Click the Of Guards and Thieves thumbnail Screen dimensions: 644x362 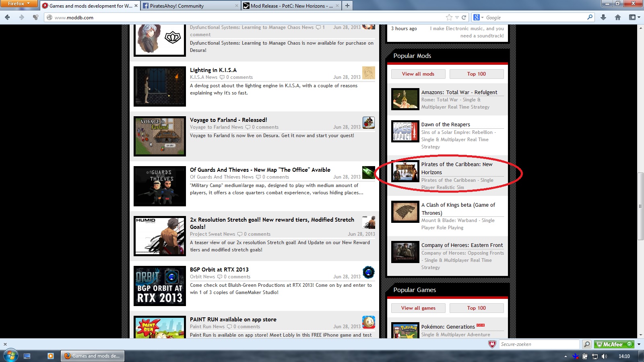point(160,186)
